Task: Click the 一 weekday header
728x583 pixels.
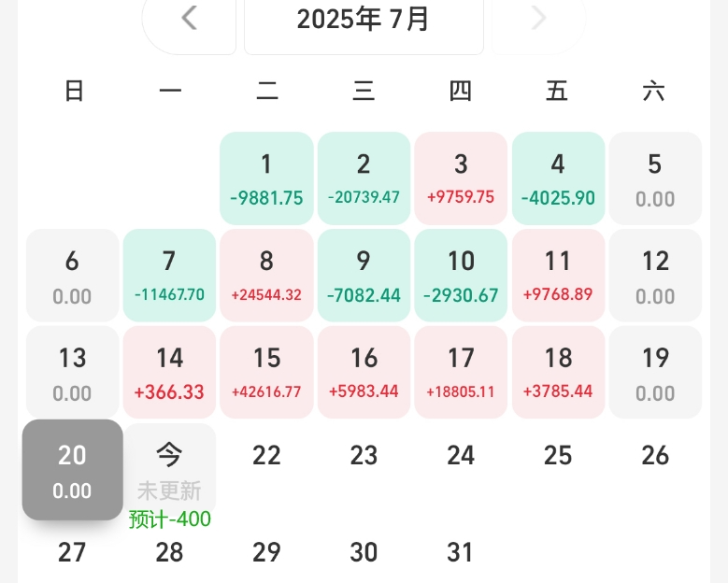Action: pos(170,91)
